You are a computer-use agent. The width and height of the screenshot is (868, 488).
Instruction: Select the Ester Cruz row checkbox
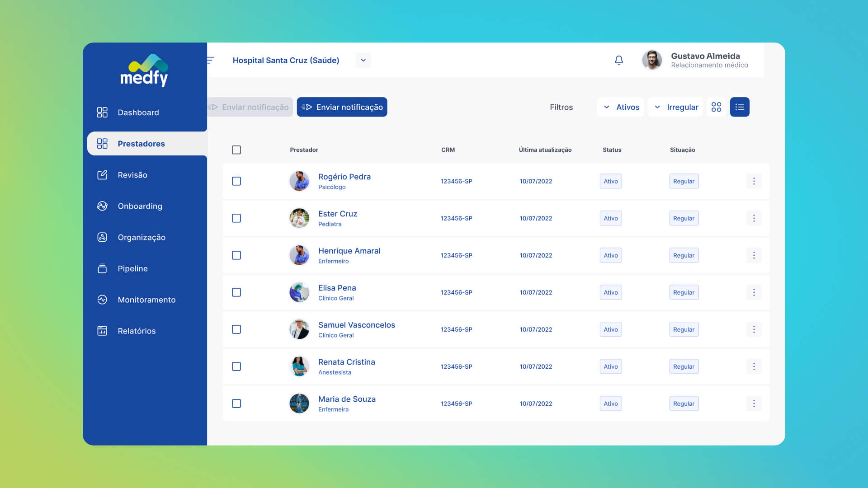point(236,218)
